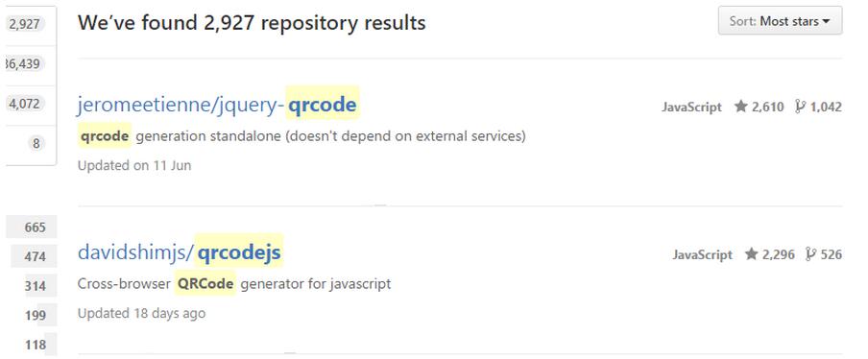Click JavaScript label on qrcodejs result
Viewport: 868px width, 359px height.
(703, 254)
